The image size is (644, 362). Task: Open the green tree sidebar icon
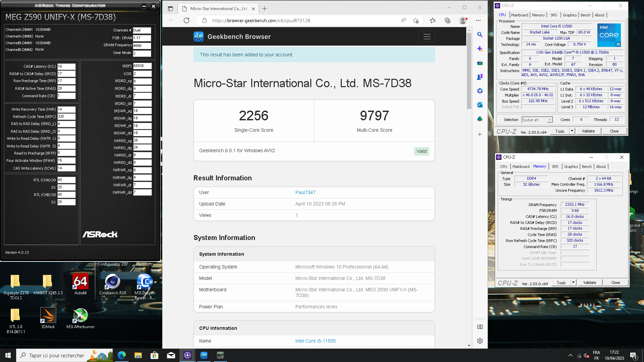480,119
